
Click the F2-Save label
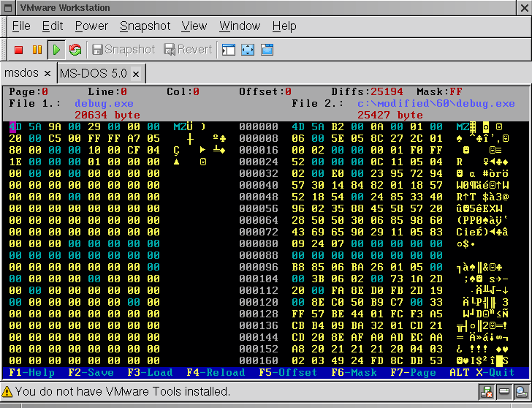coord(91,372)
